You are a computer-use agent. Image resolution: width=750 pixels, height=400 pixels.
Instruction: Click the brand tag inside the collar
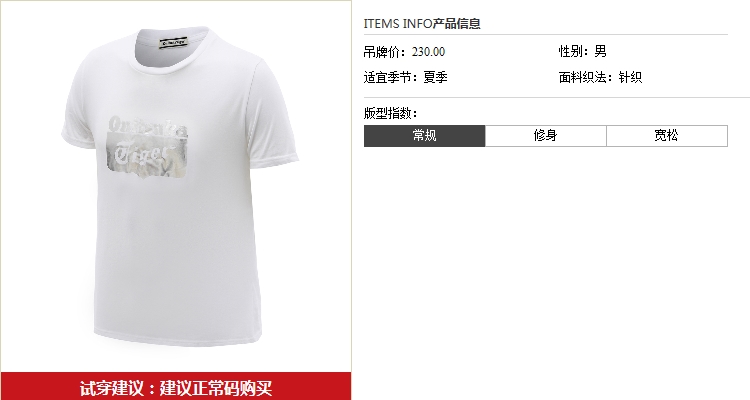coord(174,43)
